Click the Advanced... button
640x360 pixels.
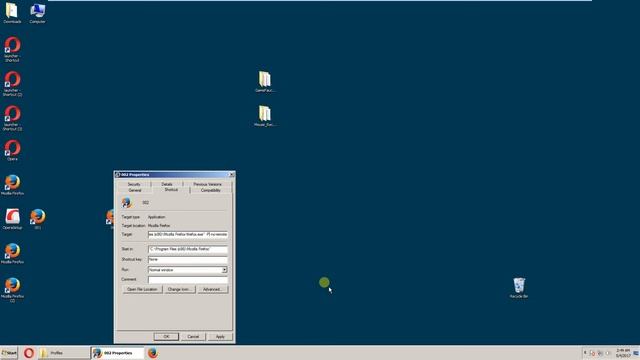coord(212,289)
